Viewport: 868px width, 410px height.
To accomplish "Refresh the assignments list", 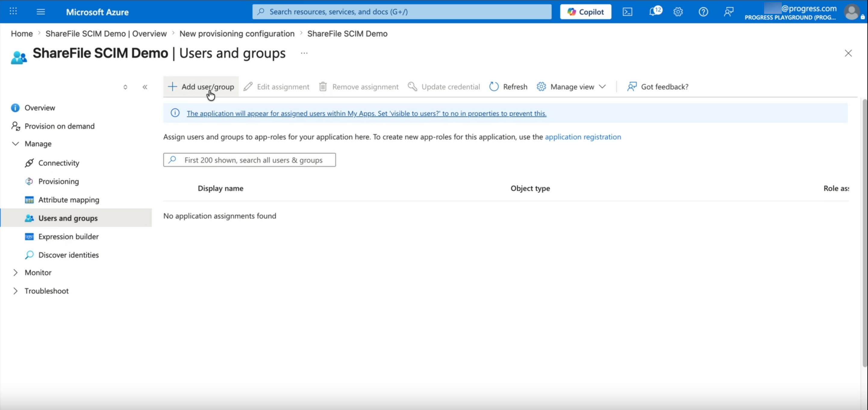I will click(x=508, y=87).
